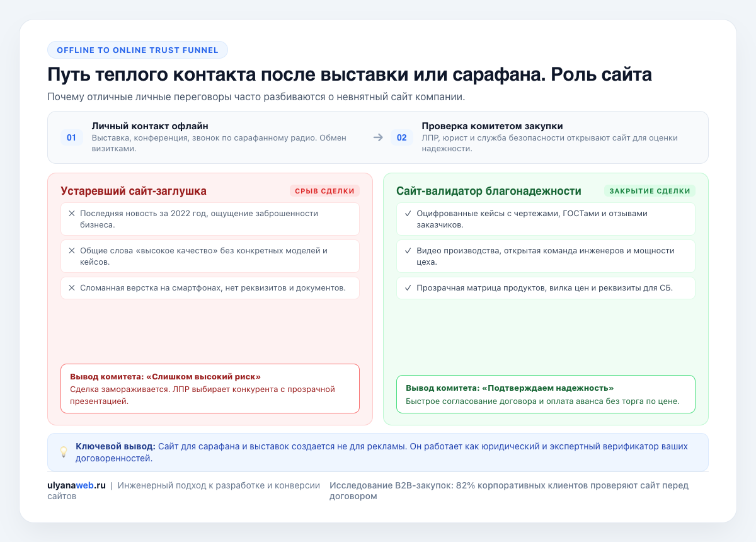756x542 pixels.
Task: Click the 'Проверка комитетом закупки' step title
Action: pyautogui.click(x=492, y=126)
